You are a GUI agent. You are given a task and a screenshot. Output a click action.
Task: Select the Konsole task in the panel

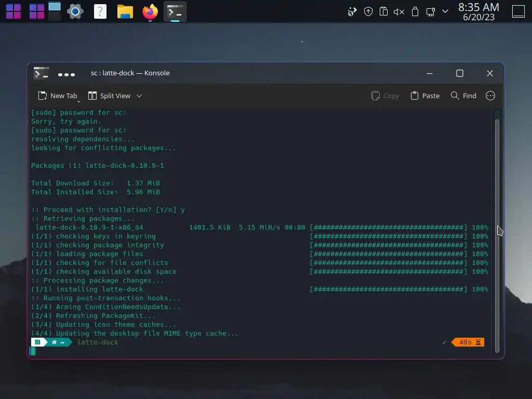pos(175,11)
